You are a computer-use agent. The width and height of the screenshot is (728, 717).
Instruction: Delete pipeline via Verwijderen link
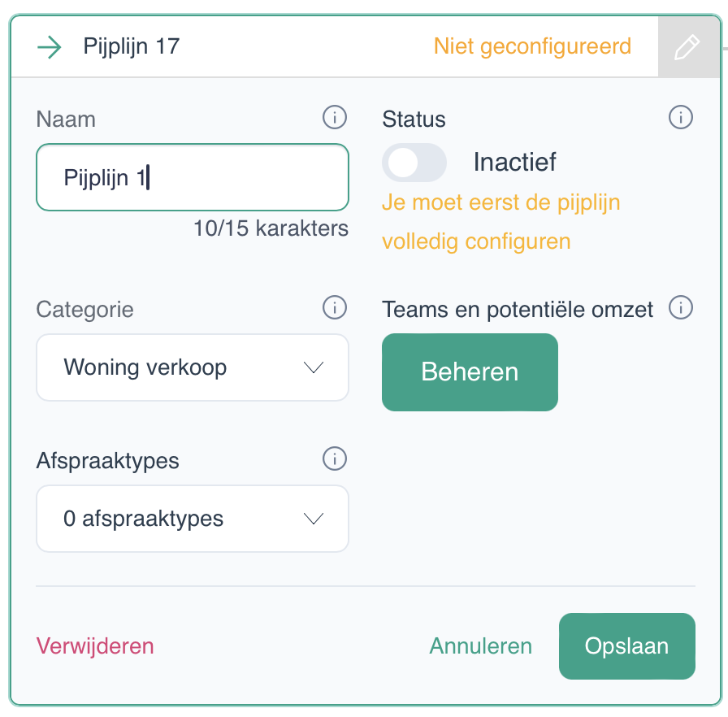[95, 646]
